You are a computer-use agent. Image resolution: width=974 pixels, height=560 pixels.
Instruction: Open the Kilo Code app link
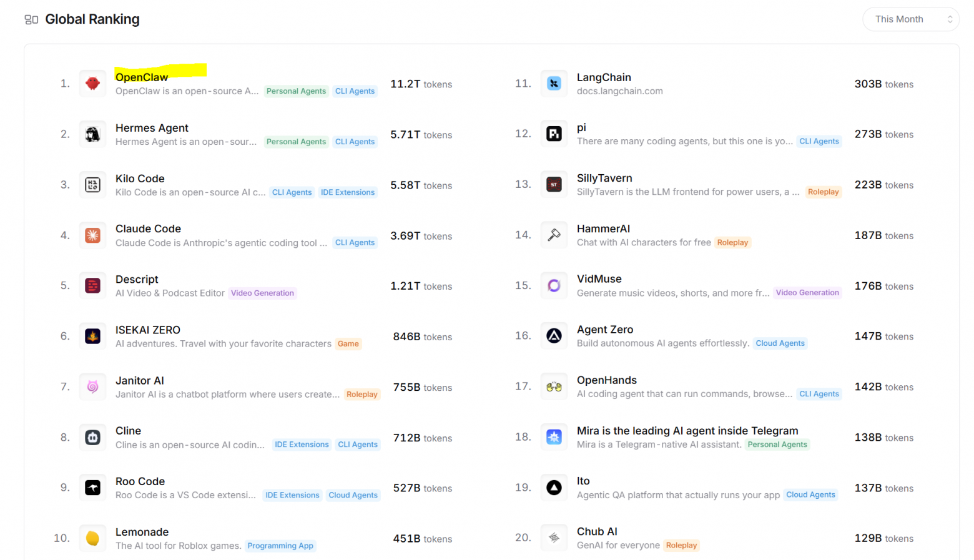tap(140, 178)
